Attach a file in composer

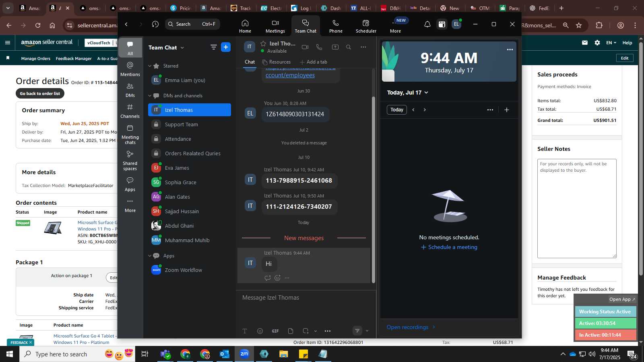291,331
